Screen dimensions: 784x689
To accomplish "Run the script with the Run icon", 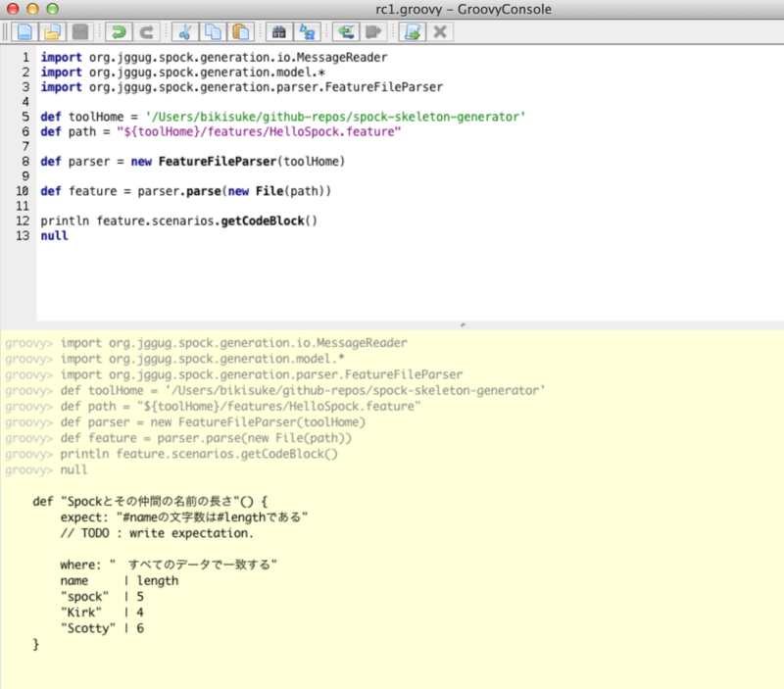I will click(412, 32).
